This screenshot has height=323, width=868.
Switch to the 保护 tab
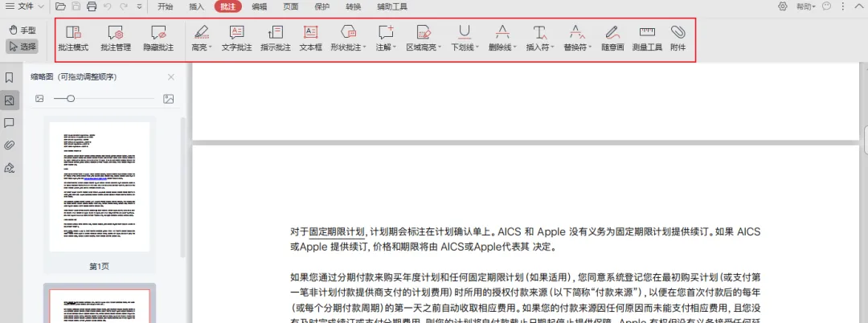(x=321, y=6)
